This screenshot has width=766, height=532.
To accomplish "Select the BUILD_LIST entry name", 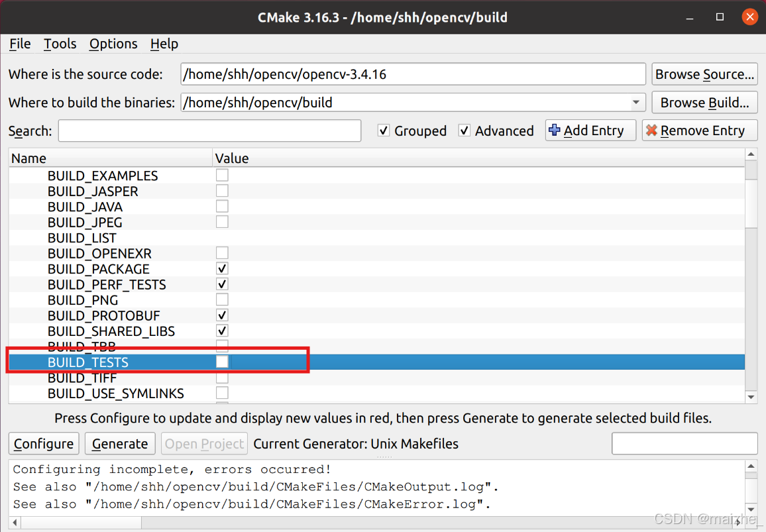I will point(82,238).
